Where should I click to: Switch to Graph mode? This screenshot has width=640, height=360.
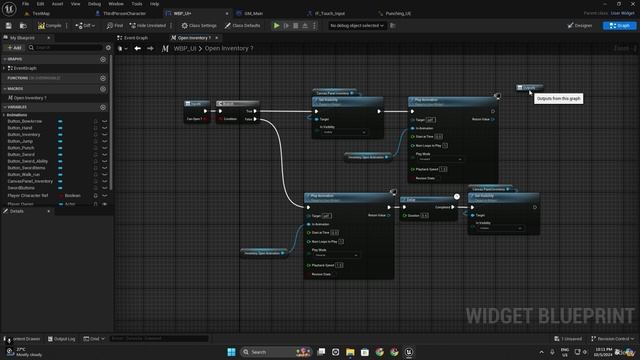[x=619, y=26]
